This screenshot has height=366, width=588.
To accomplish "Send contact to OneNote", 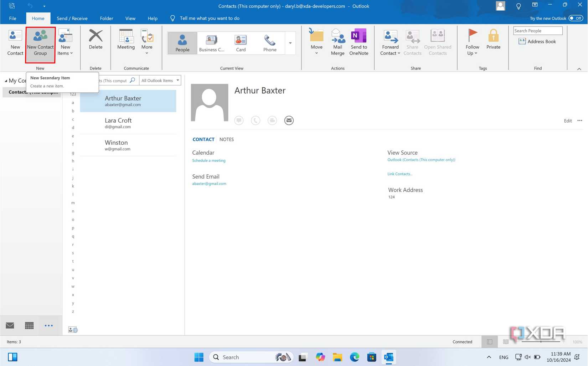I will point(359,42).
